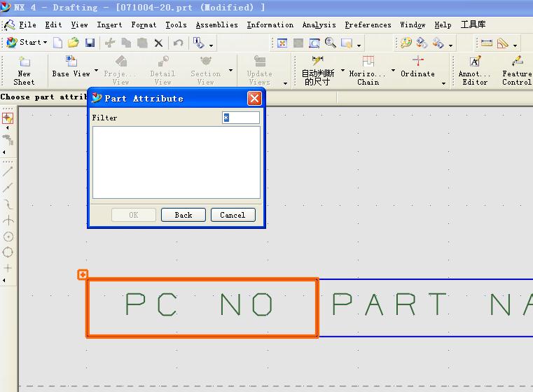Click the inferred dimension tool 自动判断的尺寸
The width and height of the screenshot is (533, 392).
(318, 71)
